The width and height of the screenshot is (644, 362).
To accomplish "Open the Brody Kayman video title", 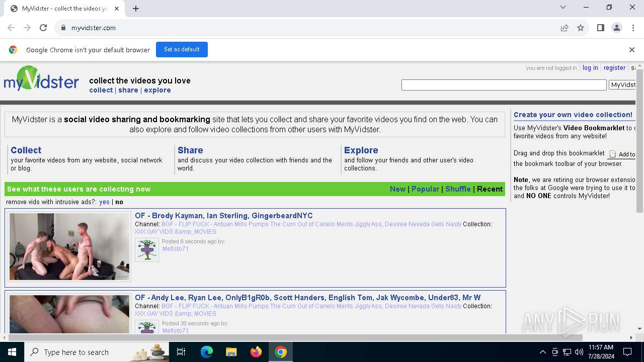I will 224,216.
